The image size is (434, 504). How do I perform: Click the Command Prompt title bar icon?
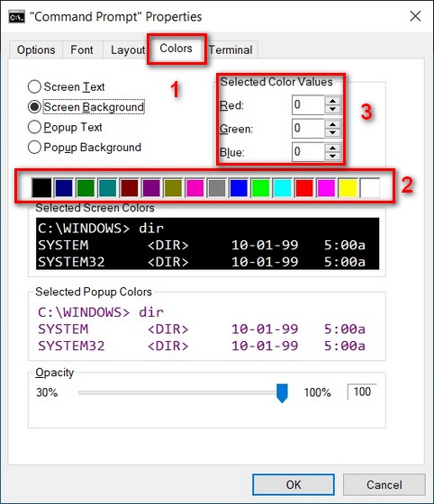click(x=17, y=17)
